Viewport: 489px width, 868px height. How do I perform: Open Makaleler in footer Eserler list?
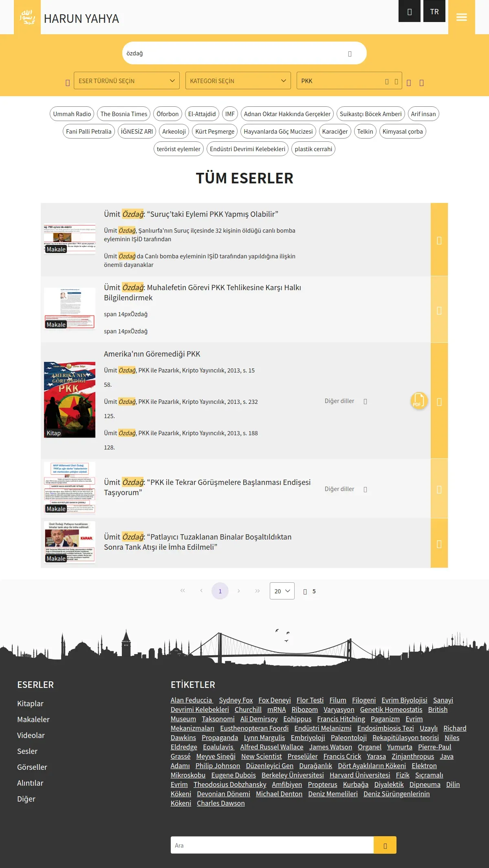pyautogui.click(x=33, y=720)
